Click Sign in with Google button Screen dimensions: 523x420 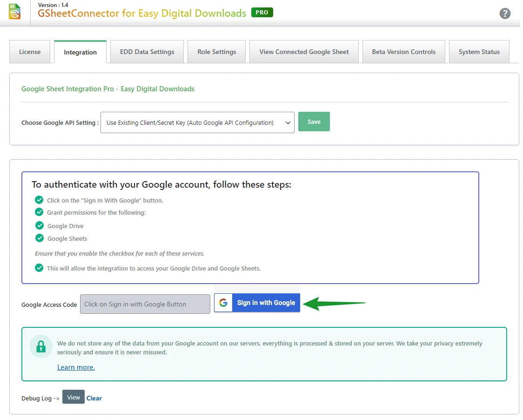pyautogui.click(x=257, y=303)
